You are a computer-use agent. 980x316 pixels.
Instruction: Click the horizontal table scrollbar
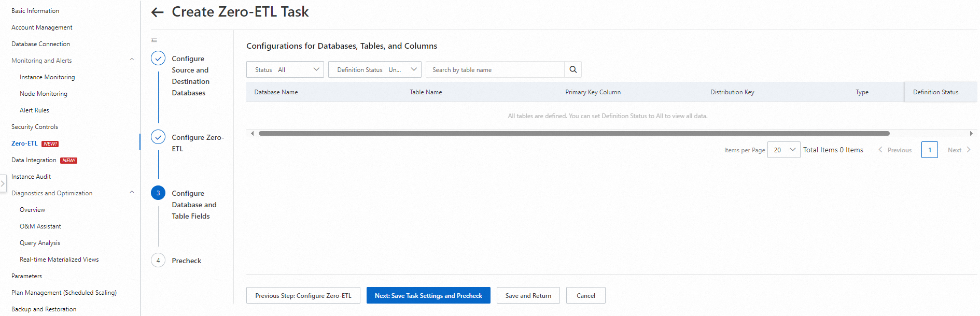574,134
